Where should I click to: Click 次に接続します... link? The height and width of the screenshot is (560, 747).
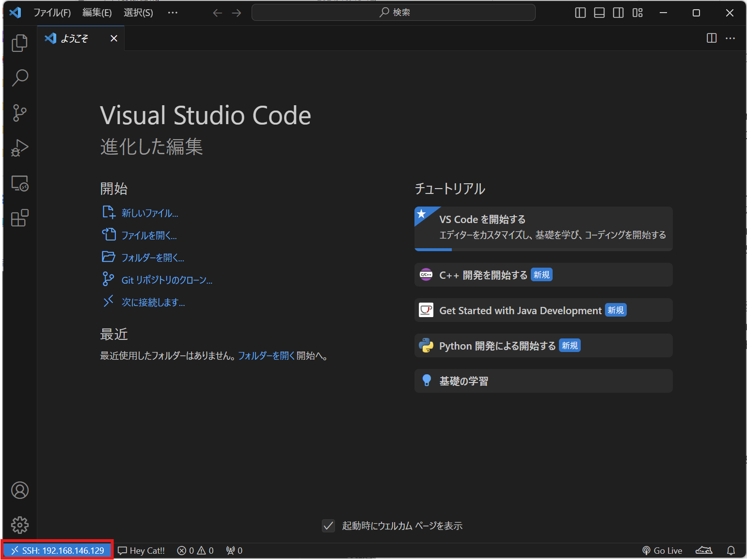click(x=153, y=303)
